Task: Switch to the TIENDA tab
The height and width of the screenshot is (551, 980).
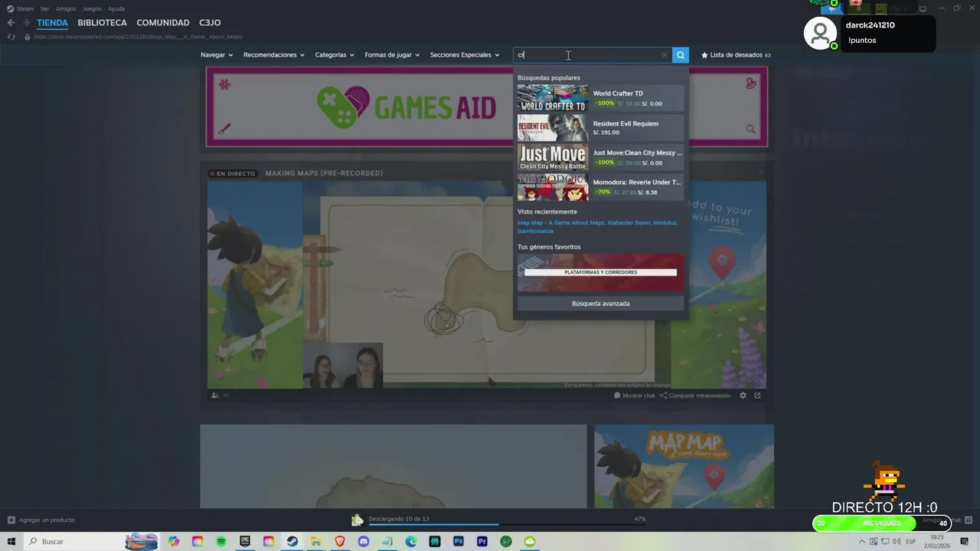Action: (52, 23)
